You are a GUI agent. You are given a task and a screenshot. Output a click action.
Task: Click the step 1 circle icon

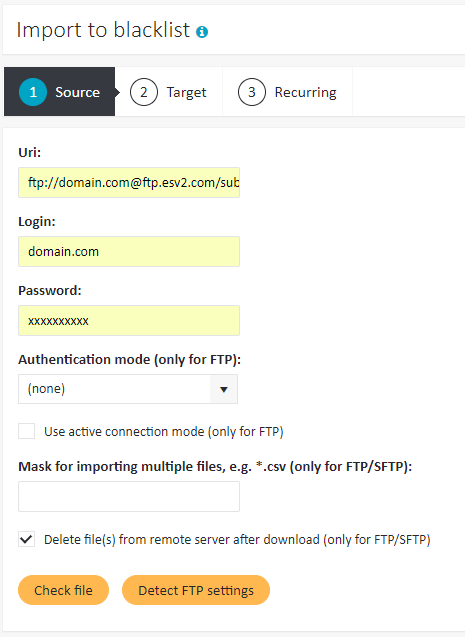33,92
